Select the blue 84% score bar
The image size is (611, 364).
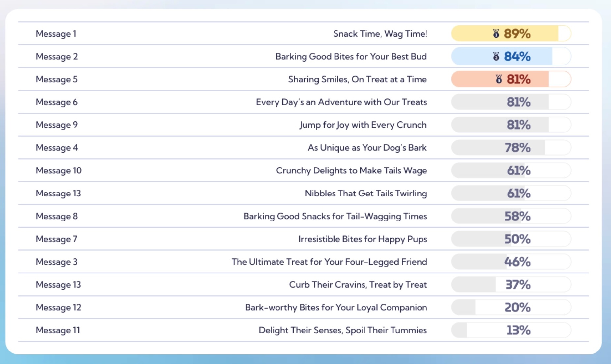511,56
